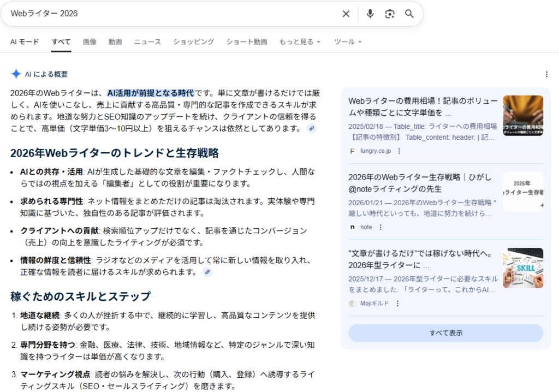Click the SKILL thumbnail on the third result
Image resolution: width=559 pixels, height=392 pixels.
point(522,269)
